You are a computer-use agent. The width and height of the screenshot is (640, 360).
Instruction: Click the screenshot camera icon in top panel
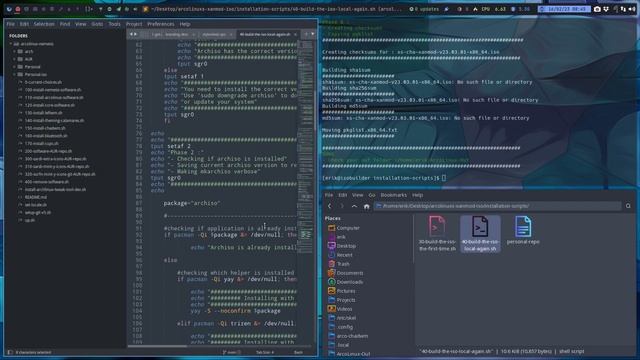tap(597, 9)
